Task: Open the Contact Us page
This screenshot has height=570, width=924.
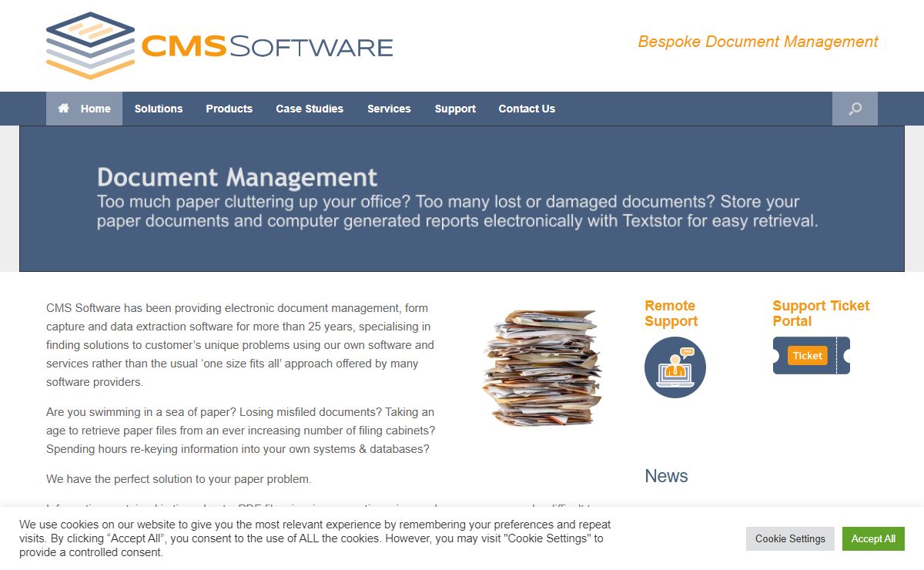Action: [x=527, y=109]
